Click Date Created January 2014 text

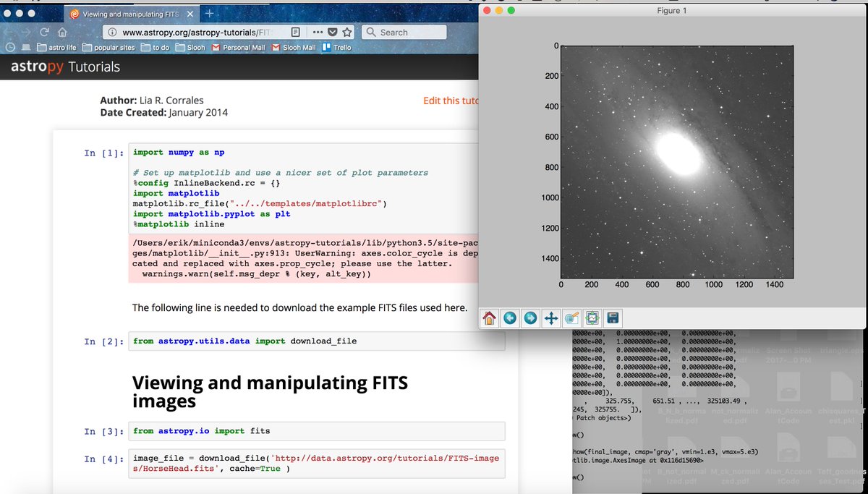tap(164, 113)
